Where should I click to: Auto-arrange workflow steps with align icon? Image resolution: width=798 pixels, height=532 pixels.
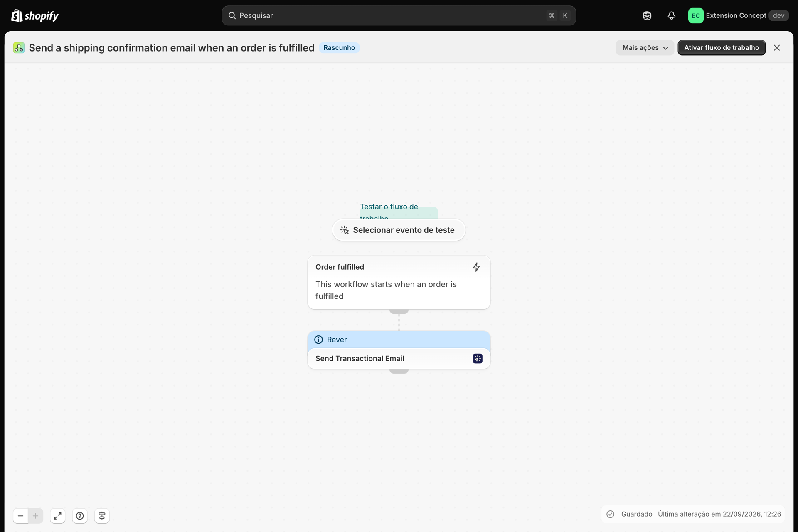point(102,516)
